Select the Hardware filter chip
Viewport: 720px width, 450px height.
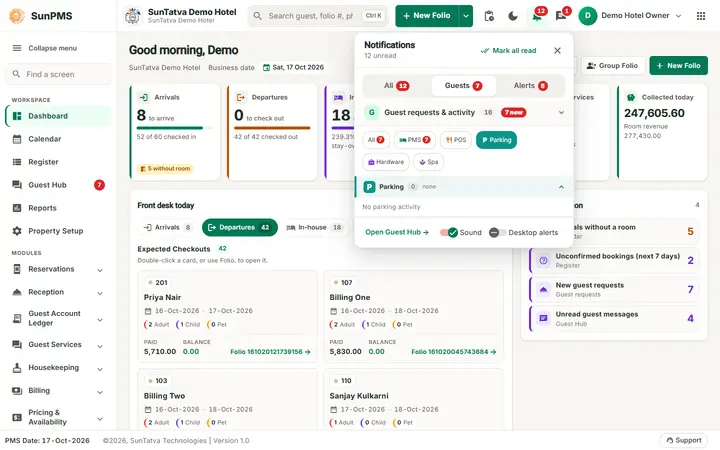pos(386,162)
